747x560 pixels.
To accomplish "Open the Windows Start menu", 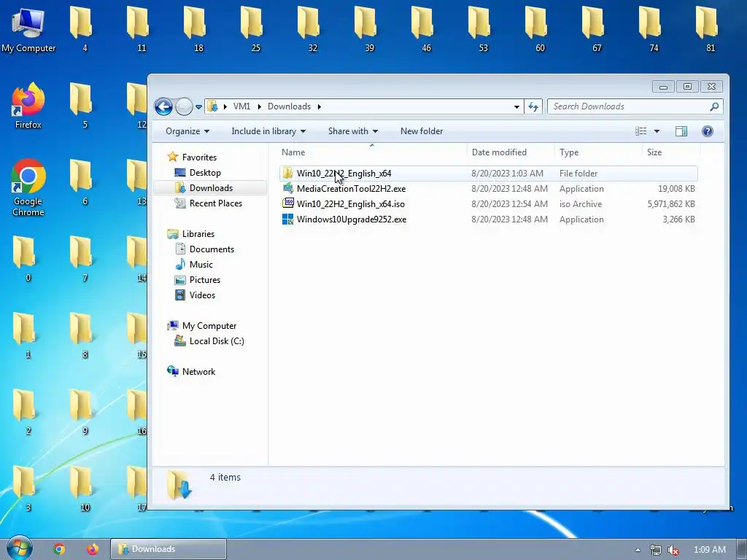I will [19, 548].
